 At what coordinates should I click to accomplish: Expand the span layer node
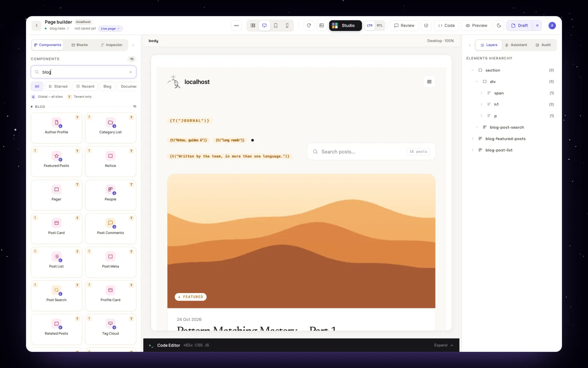[481, 93]
